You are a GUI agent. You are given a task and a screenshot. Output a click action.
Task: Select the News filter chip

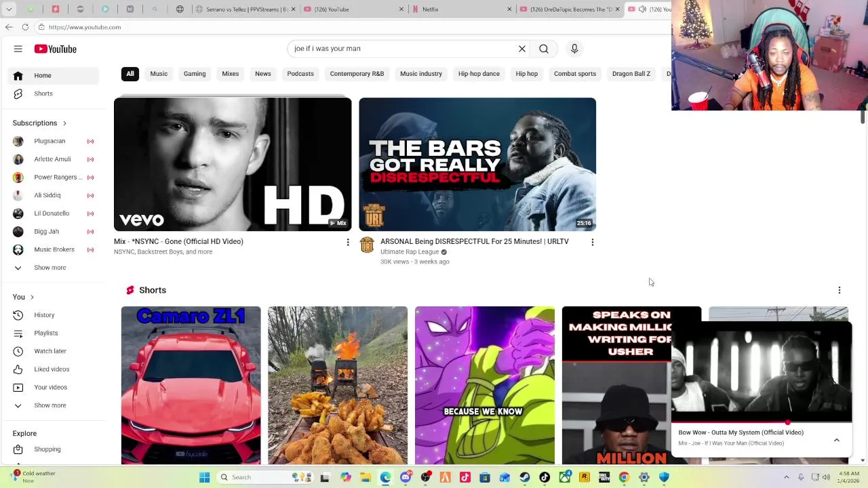click(263, 74)
